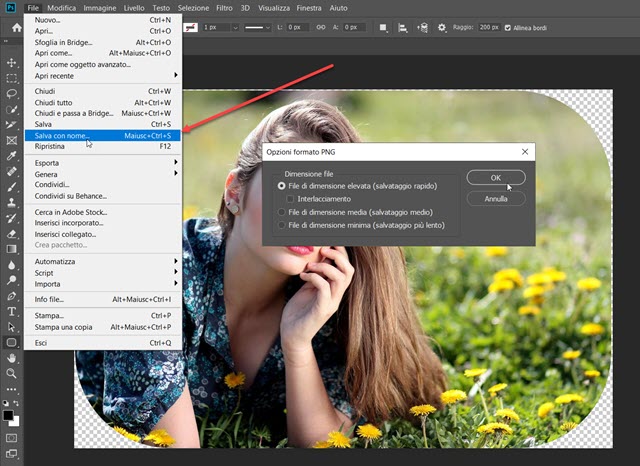Image resolution: width=640 pixels, height=466 pixels.
Task: Select the Quick Selection tool
Action: (x=11, y=109)
